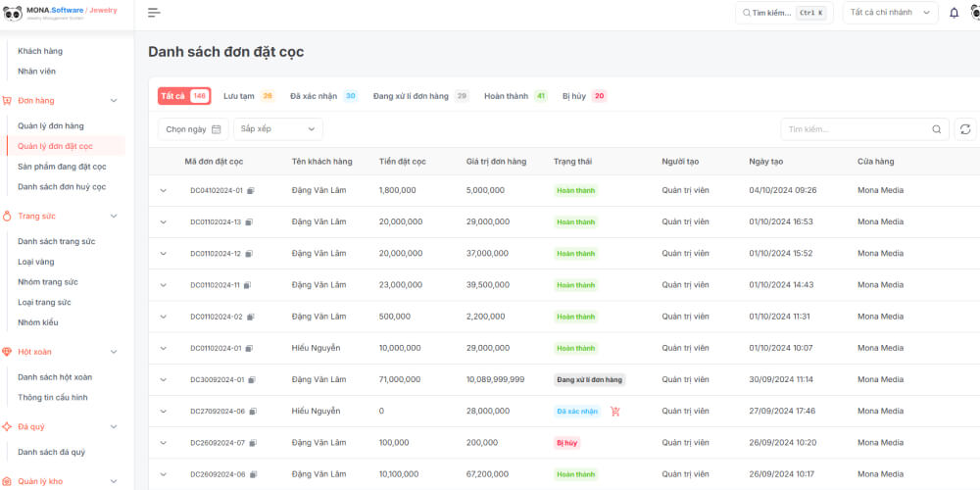Copy order code DC01102024-02 icon

tap(251, 317)
